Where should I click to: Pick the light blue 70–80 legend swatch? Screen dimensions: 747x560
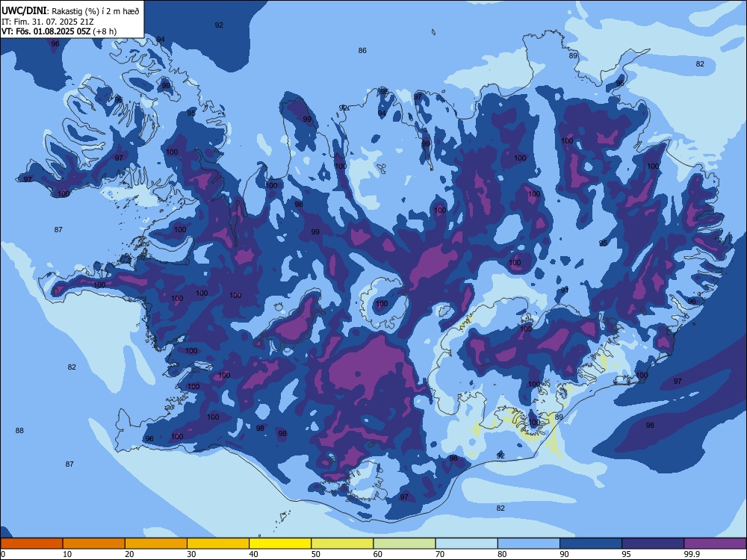tap(467, 544)
